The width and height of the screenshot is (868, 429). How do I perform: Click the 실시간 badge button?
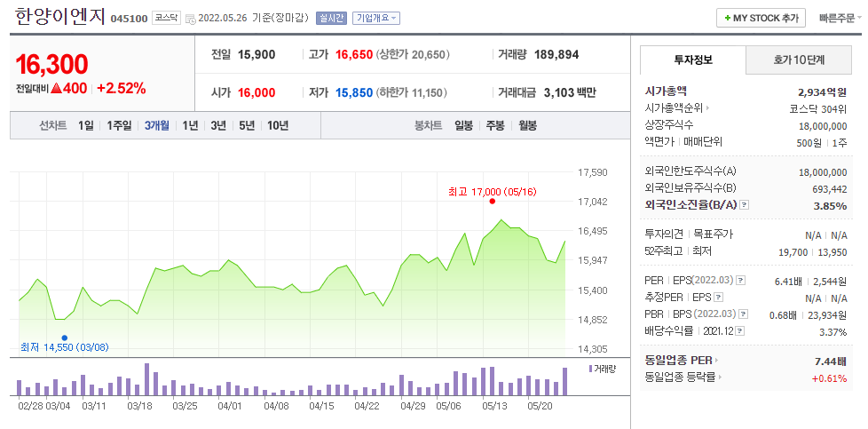331,19
